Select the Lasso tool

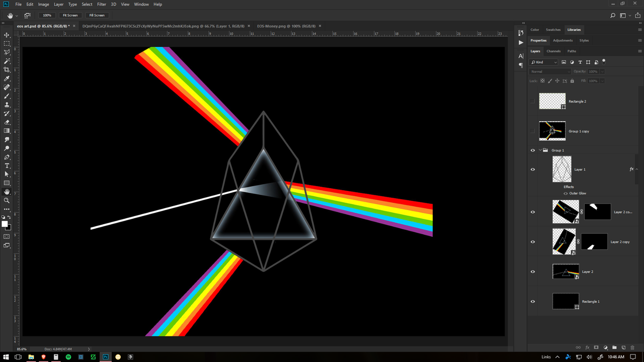(7, 53)
